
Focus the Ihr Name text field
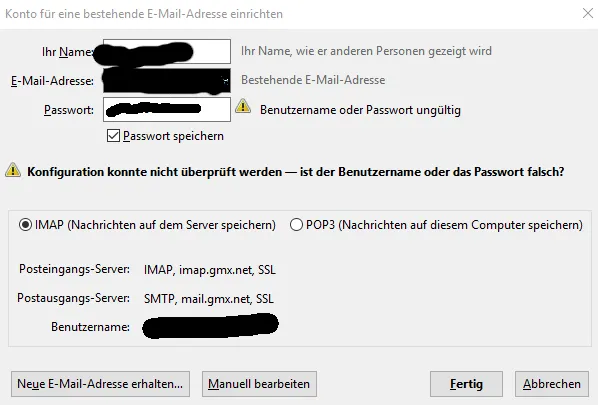coord(167,51)
